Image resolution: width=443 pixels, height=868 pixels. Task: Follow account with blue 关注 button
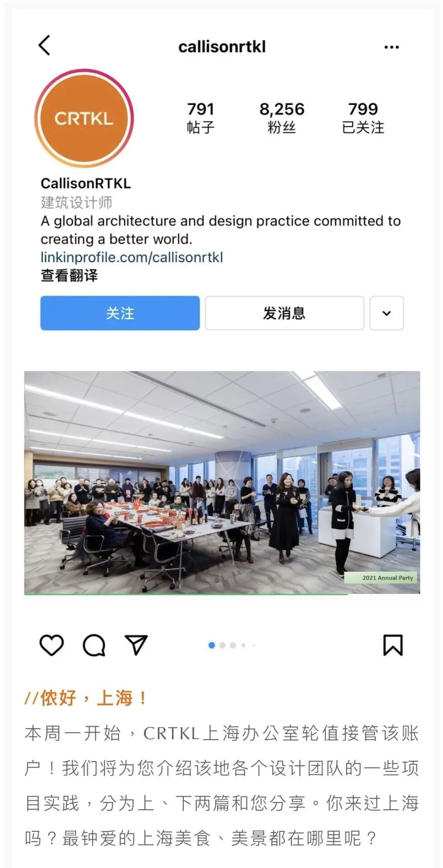tap(120, 313)
